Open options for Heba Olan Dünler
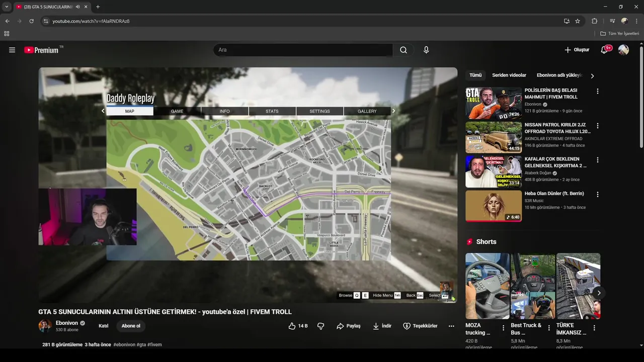This screenshot has height=362, width=644. [598, 194]
